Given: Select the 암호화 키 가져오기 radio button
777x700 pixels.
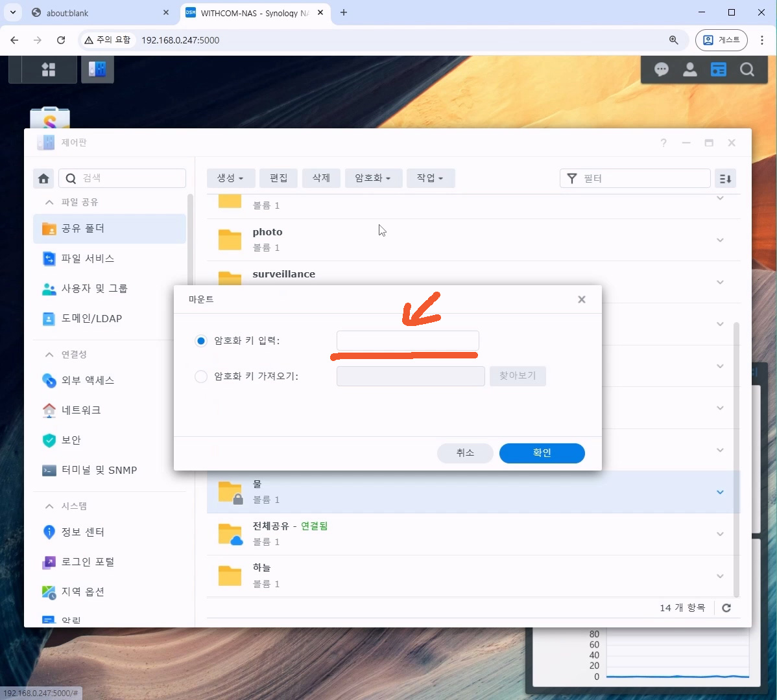Looking at the screenshot, I should [201, 377].
